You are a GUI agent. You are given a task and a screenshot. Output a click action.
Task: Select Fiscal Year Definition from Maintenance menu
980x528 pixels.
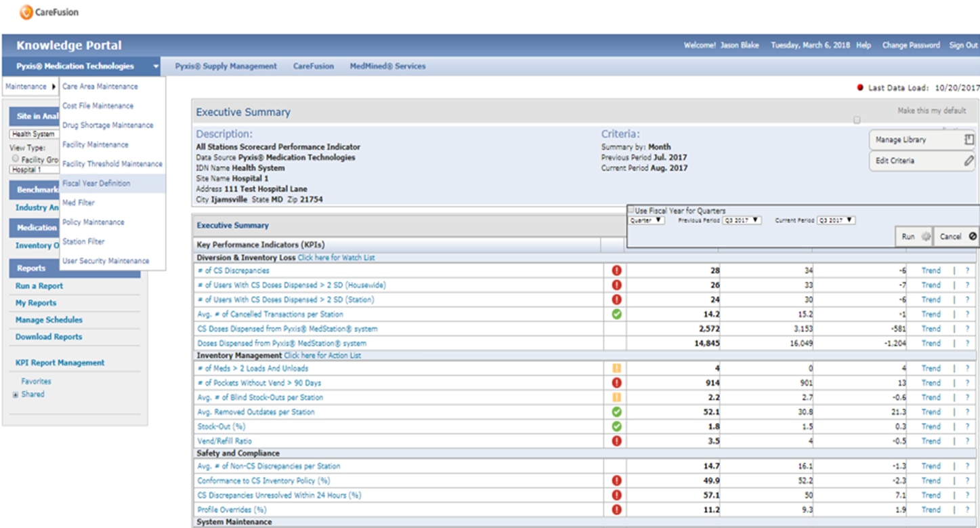[96, 184]
